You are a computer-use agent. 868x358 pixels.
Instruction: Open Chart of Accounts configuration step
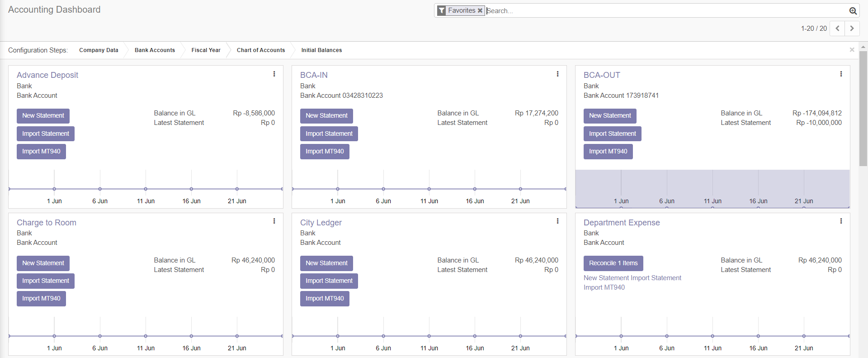coord(261,50)
